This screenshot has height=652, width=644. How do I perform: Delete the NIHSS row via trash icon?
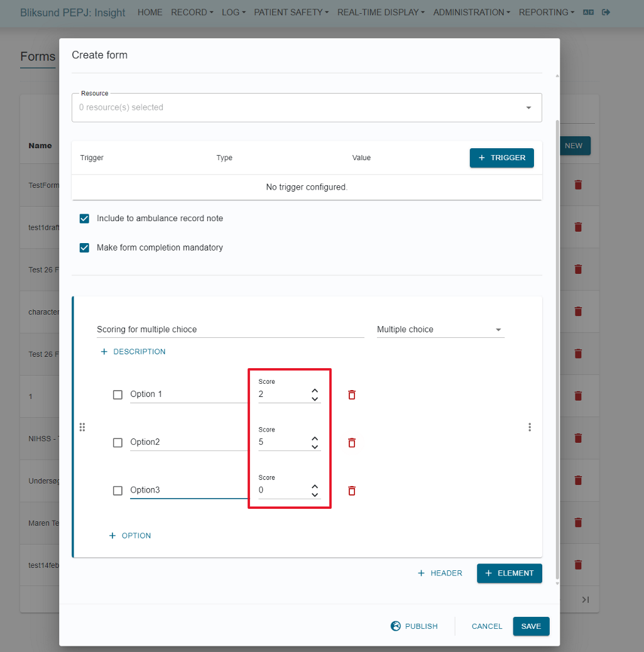[578, 438]
